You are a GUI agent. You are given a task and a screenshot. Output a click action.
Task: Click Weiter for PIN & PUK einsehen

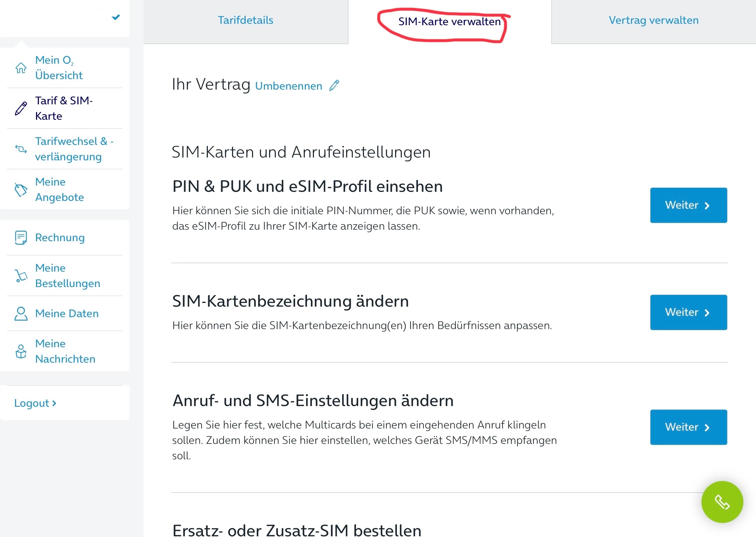(x=688, y=205)
